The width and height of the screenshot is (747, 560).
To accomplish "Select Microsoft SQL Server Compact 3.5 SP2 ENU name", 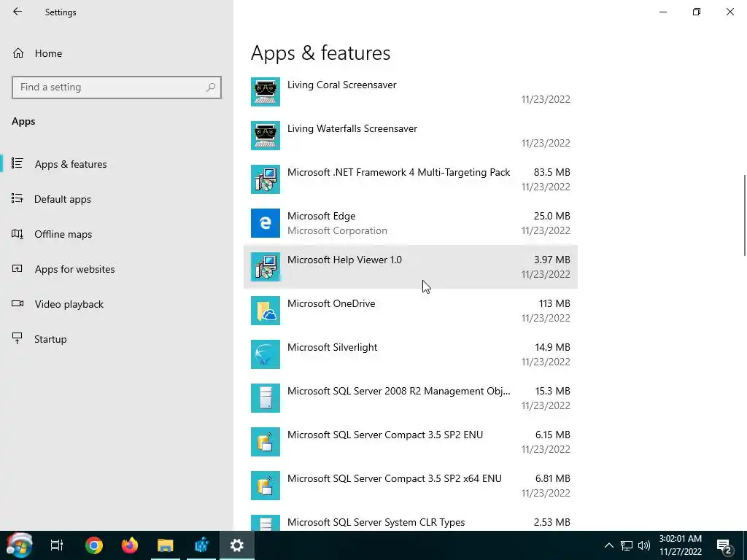I will [385, 435].
